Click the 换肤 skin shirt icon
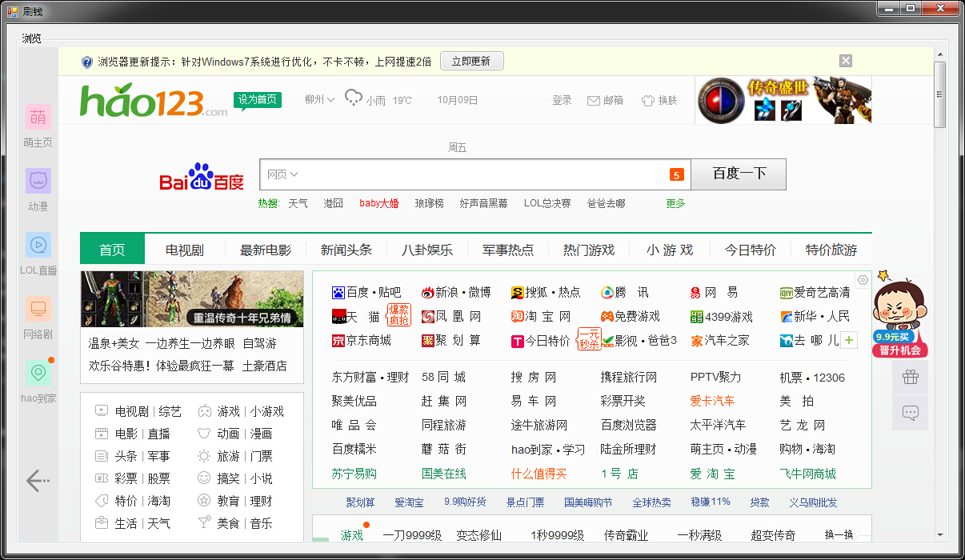The image size is (965, 560). (648, 101)
